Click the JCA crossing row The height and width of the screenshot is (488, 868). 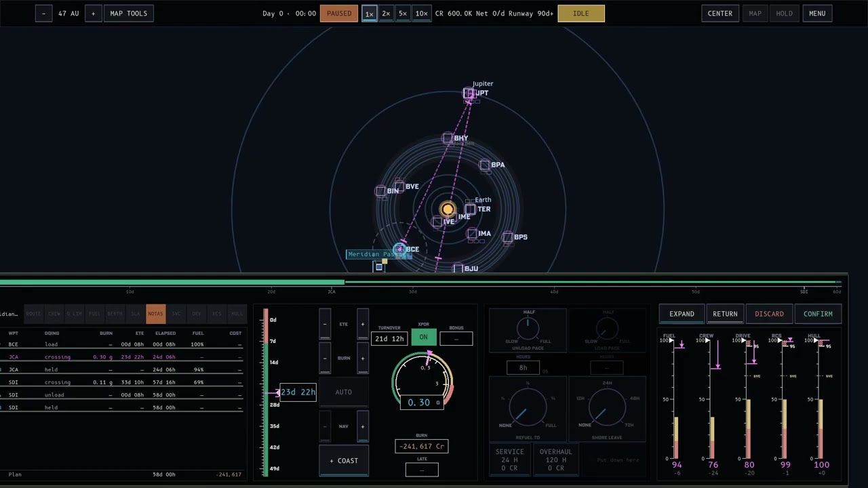[x=122, y=357]
